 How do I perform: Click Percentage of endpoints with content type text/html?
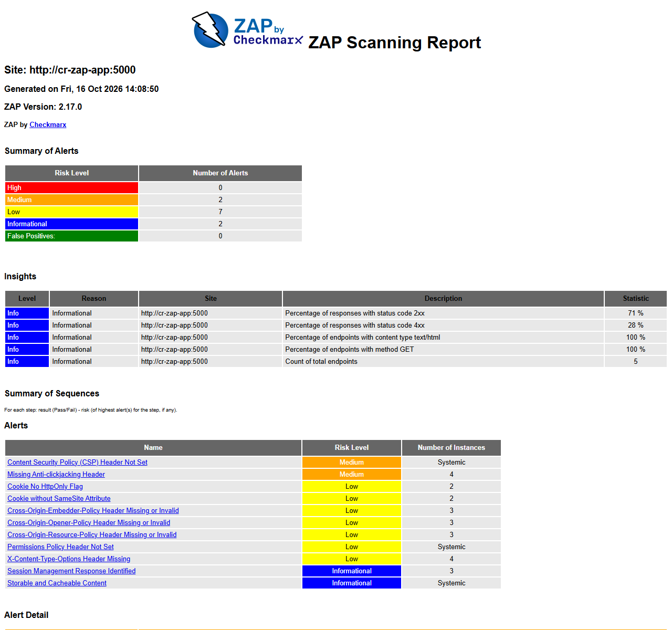tap(363, 337)
